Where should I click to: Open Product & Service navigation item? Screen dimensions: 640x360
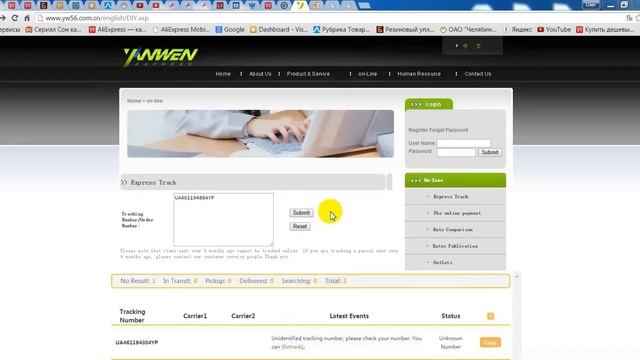click(308, 74)
